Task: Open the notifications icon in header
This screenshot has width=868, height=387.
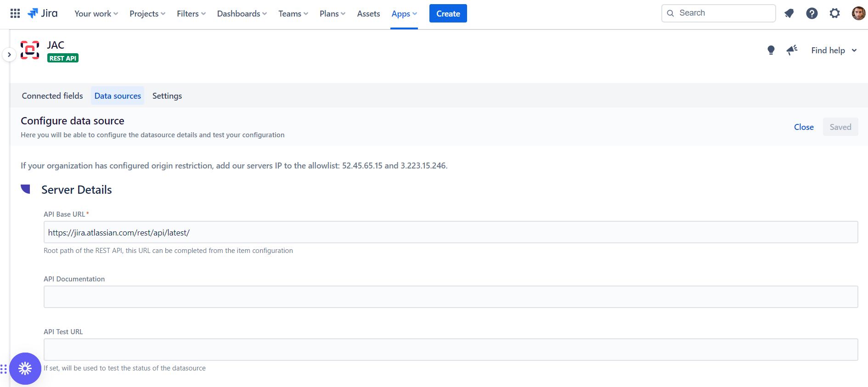Action: point(789,13)
